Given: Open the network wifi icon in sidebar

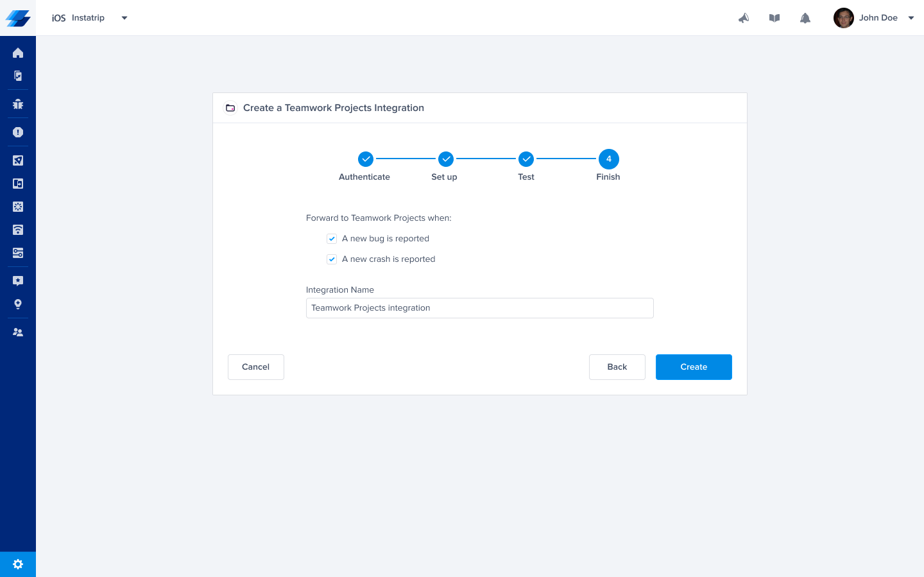Looking at the screenshot, I should point(18,230).
